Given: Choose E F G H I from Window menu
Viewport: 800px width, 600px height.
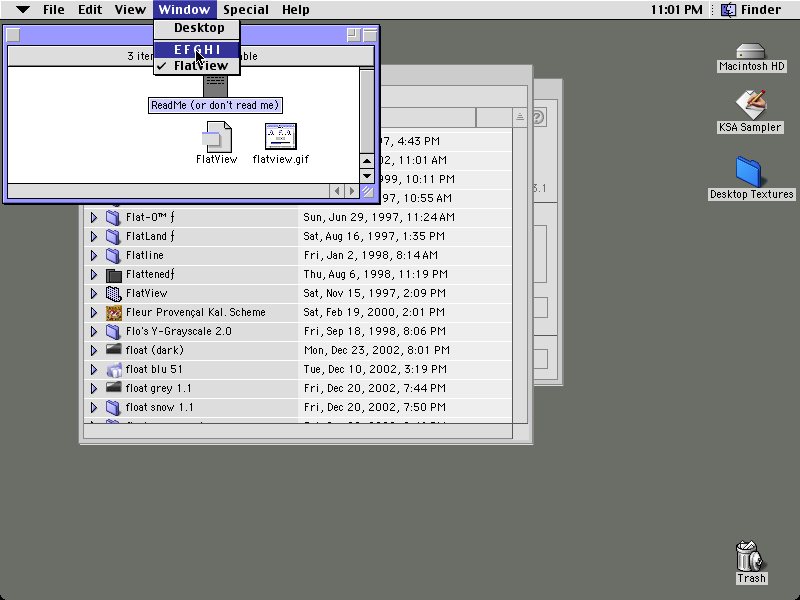Looking at the screenshot, I should pyautogui.click(x=197, y=49).
